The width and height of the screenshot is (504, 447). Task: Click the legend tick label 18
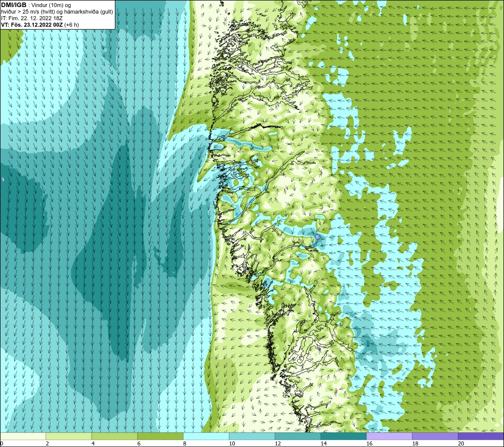(415, 443)
